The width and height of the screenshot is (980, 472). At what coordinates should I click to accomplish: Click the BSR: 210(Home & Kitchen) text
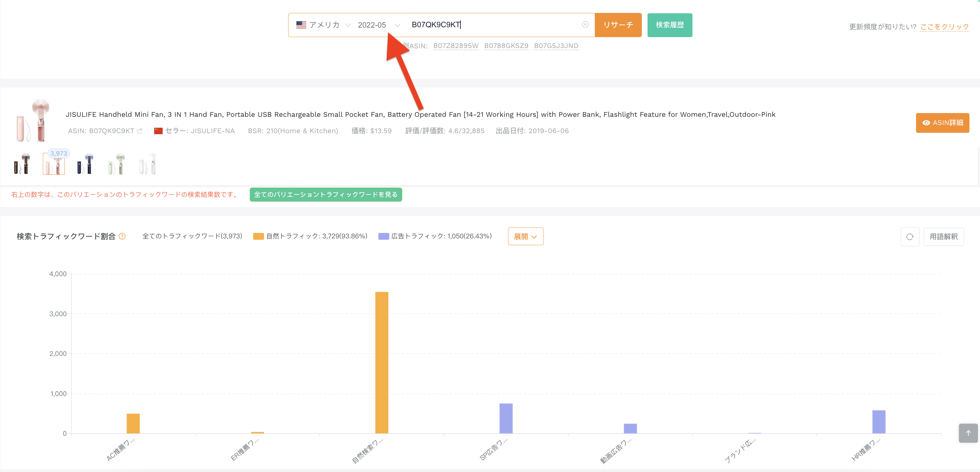293,131
